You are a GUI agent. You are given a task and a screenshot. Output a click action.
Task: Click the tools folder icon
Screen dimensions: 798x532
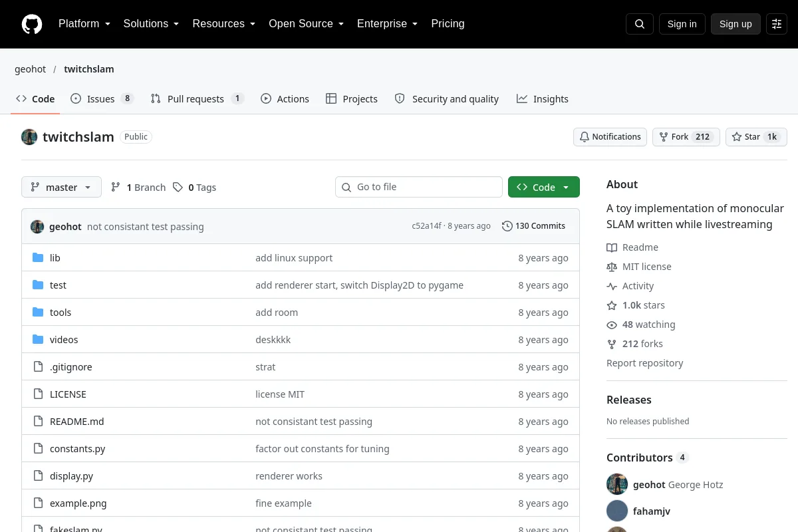38,312
